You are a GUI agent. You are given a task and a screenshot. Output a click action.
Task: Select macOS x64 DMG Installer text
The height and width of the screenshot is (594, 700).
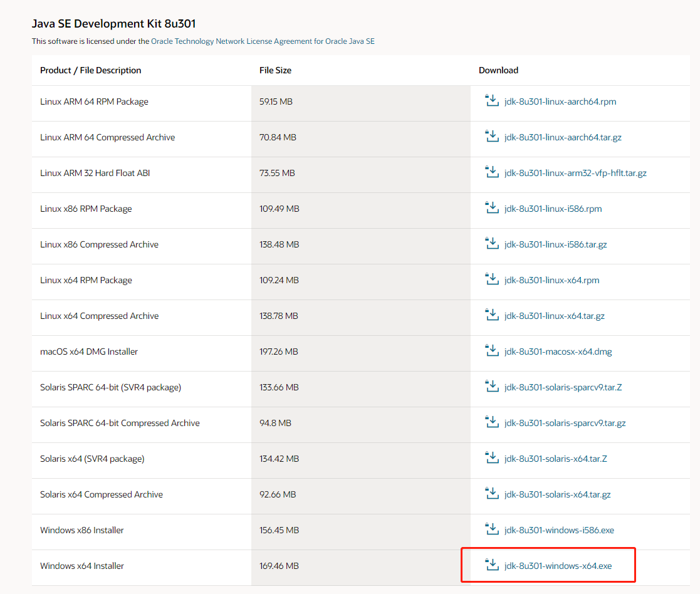click(x=89, y=352)
